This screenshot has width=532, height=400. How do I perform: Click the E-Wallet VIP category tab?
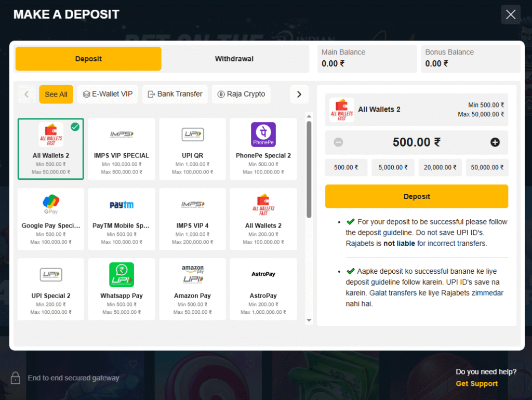point(108,95)
